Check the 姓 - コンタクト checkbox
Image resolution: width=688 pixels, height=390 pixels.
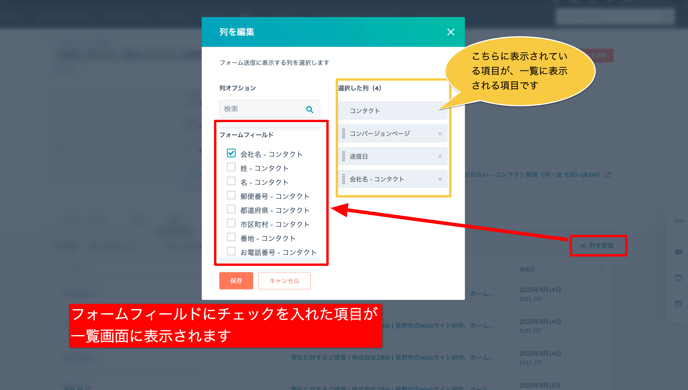231,167
